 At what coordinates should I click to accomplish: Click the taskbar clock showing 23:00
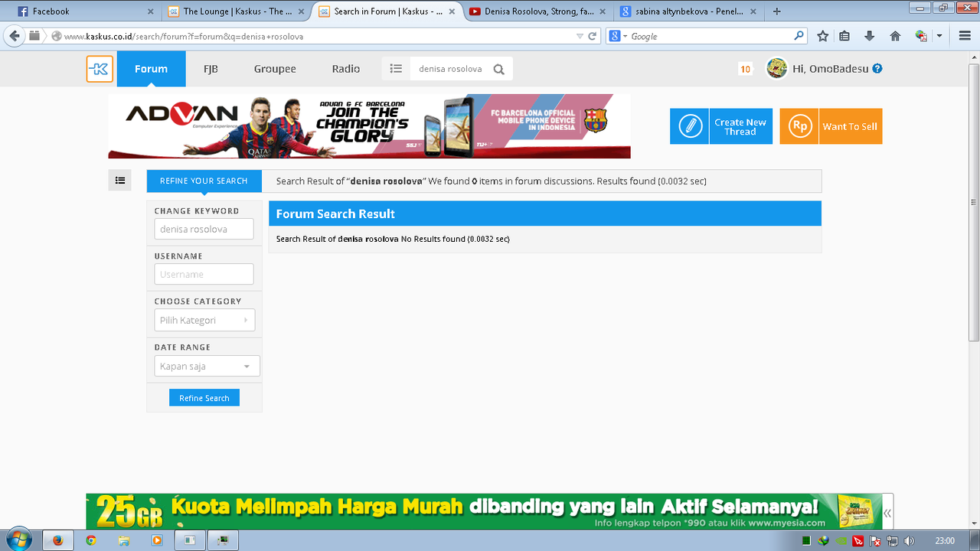pyautogui.click(x=945, y=540)
